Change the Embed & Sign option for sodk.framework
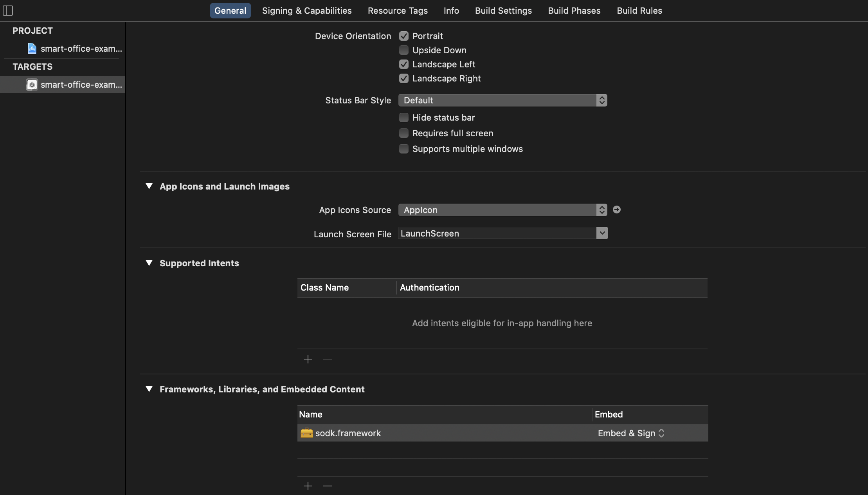The height and width of the screenshot is (495, 868). click(631, 433)
